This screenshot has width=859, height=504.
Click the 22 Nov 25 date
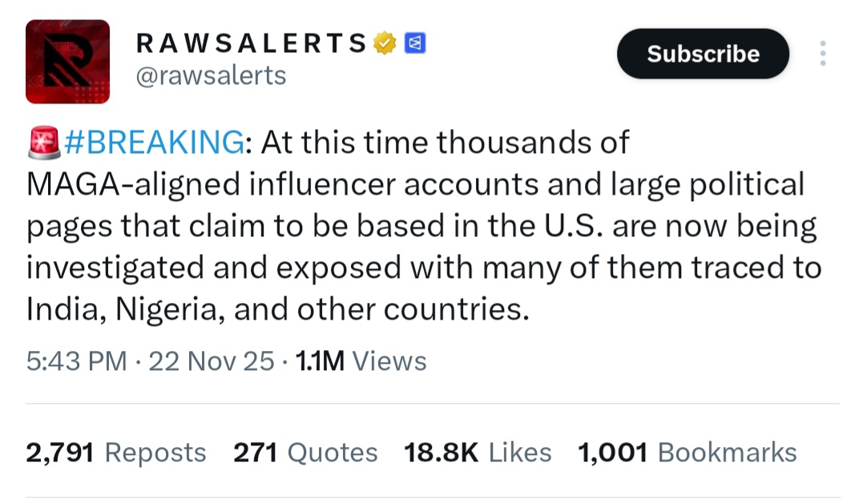[x=212, y=361]
